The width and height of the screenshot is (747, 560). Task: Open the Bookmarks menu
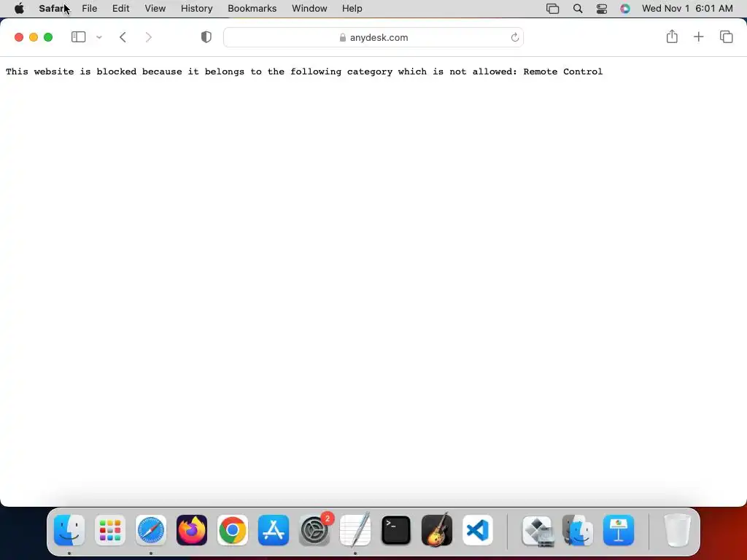[x=252, y=9]
